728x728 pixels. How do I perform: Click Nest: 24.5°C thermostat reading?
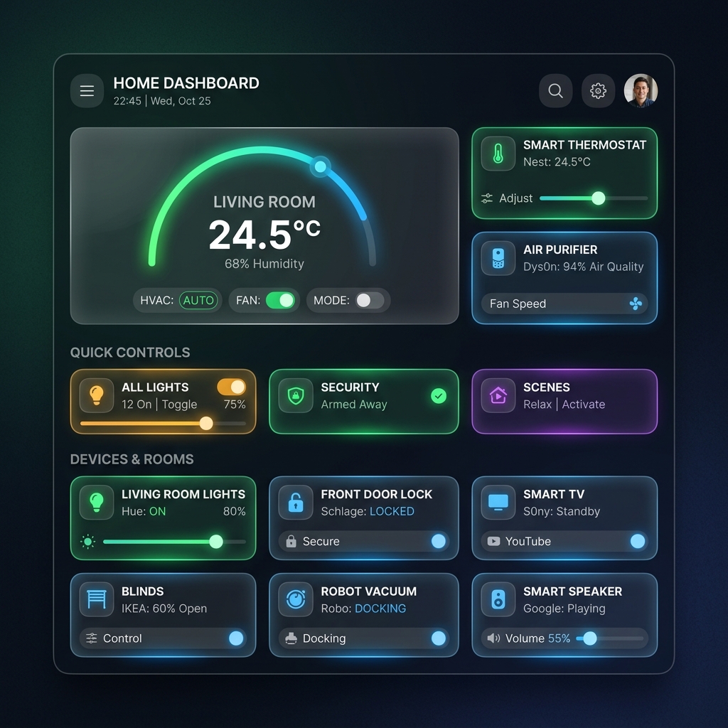(x=557, y=161)
